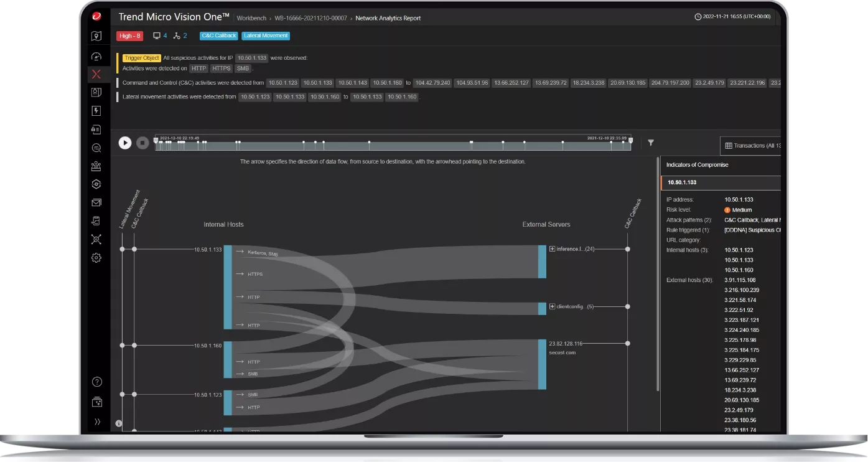Select the 10.50.1.133 Indicators panel header
The width and height of the screenshot is (868, 462).
(x=721, y=183)
